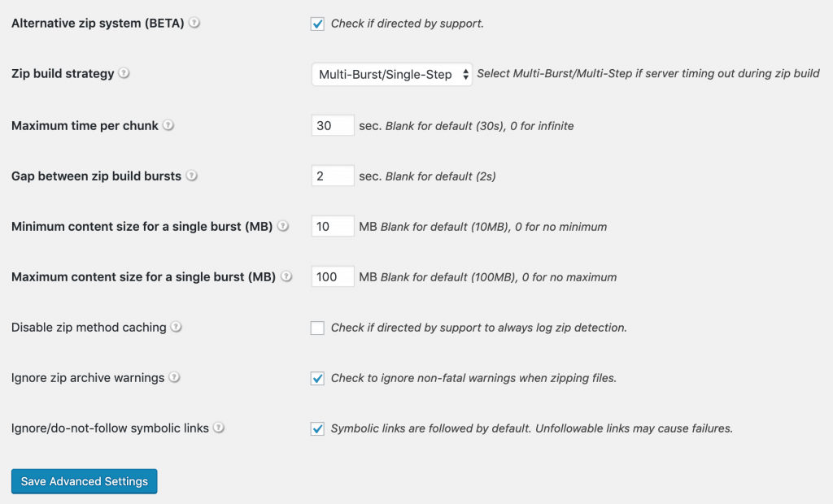Show help for Maximum time per chunk
Image resolution: width=833 pixels, height=504 pixels.
[x=168, y=125]
